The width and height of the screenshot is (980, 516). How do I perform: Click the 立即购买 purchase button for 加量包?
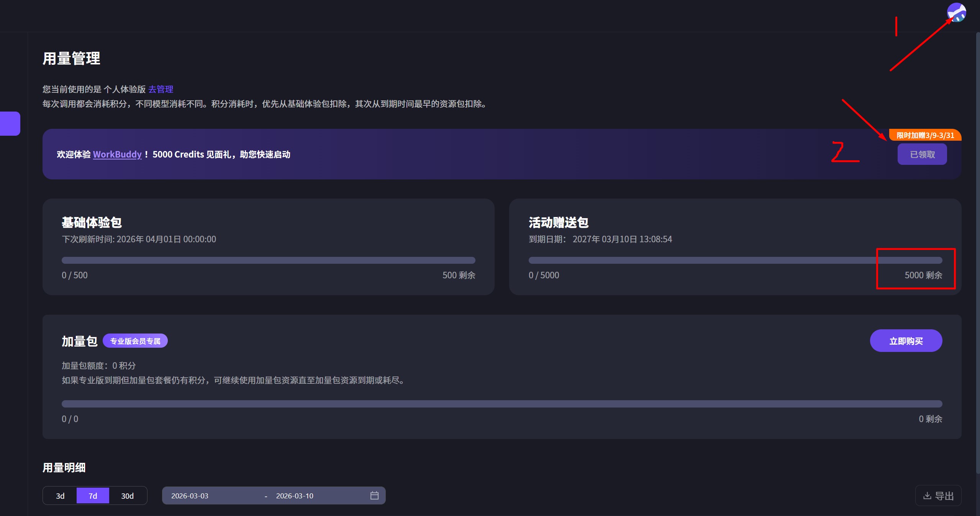click(x=906, y=340)
